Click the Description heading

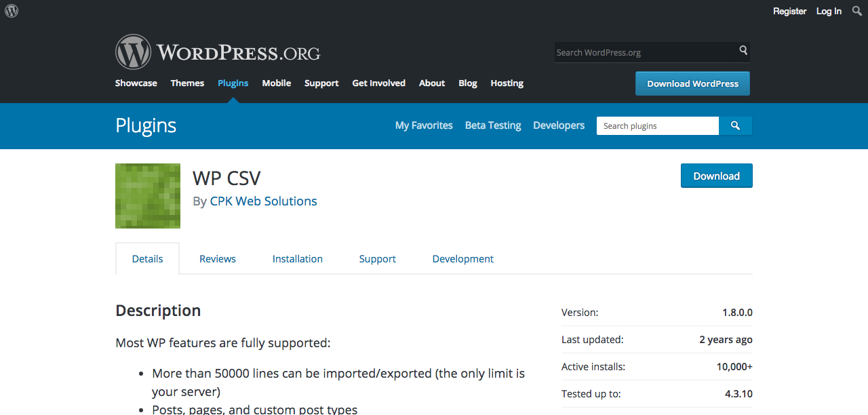158,311
